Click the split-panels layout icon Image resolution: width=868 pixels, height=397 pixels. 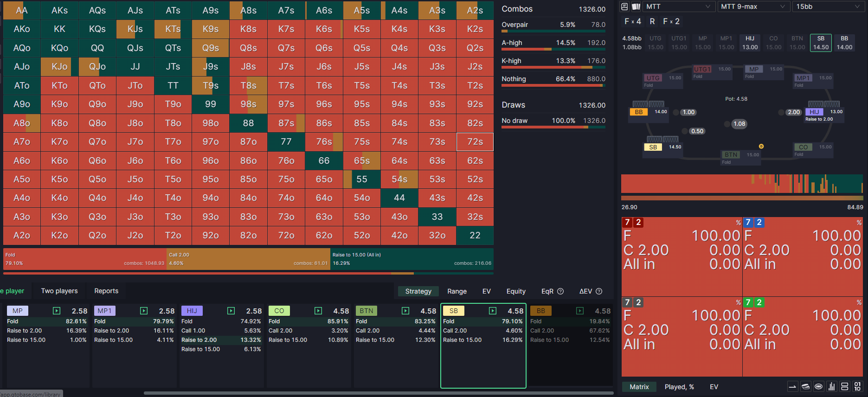point(845,387)
